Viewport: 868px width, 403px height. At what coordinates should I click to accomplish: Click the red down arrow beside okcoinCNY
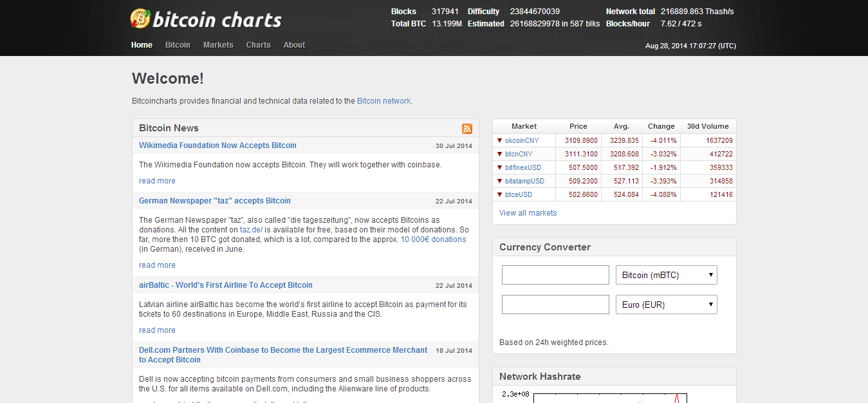(x=499, y=140)
